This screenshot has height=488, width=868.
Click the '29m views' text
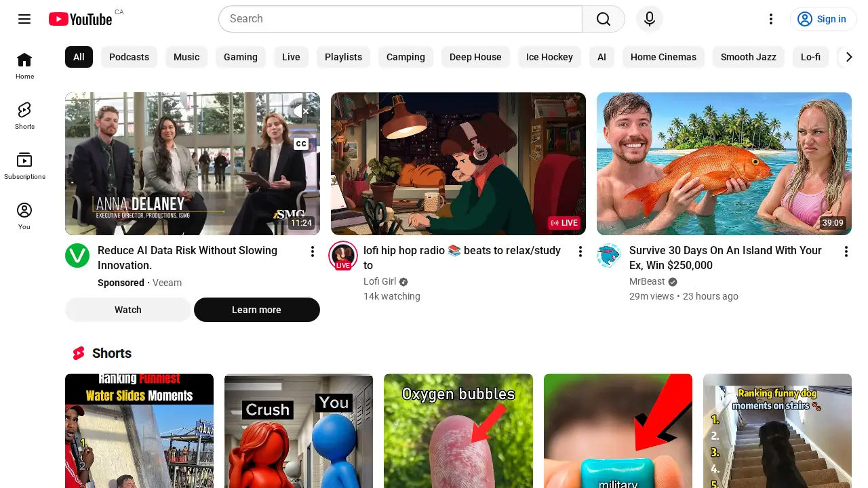[652, 296]
